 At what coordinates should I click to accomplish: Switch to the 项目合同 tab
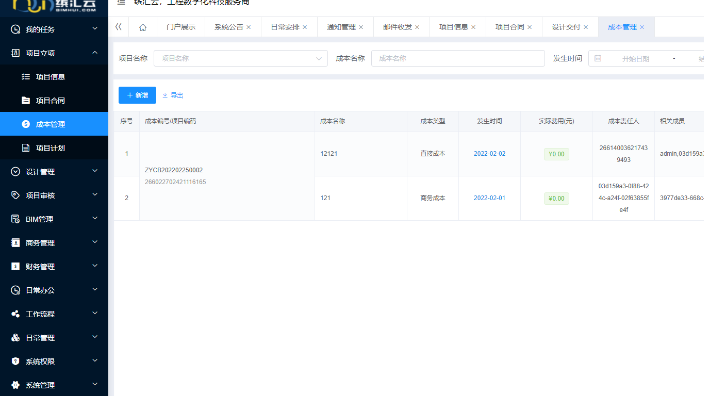click(510, 27)
